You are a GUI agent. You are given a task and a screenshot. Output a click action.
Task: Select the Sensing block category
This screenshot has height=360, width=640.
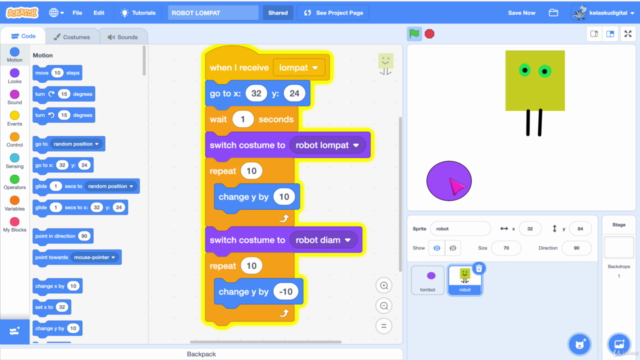pos(15,161)
